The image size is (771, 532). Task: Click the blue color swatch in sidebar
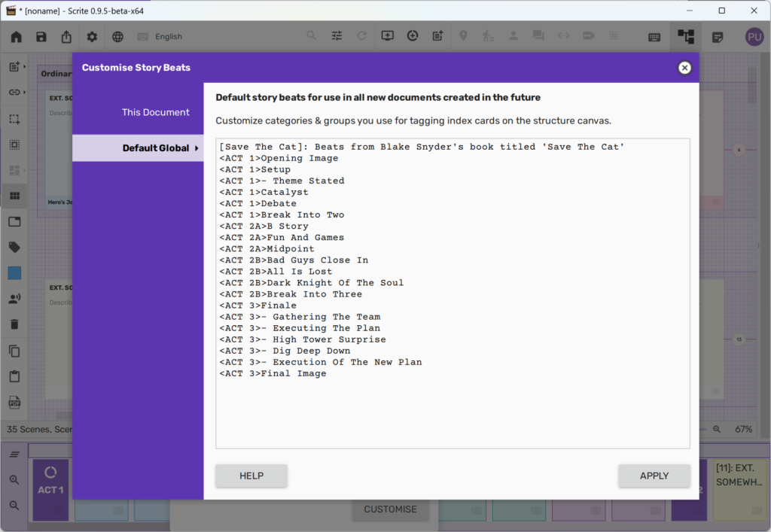[15, 273]
